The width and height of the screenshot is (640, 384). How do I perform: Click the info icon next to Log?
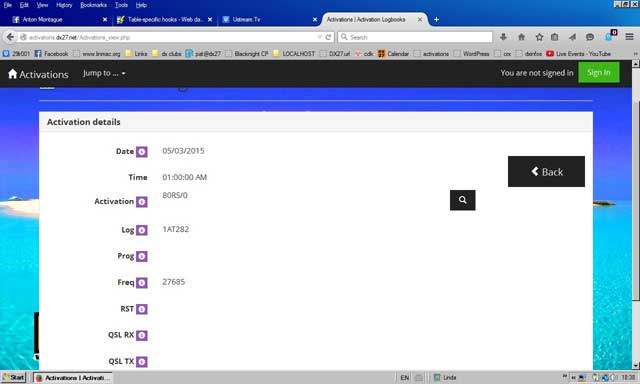click(x=142, y=230)
